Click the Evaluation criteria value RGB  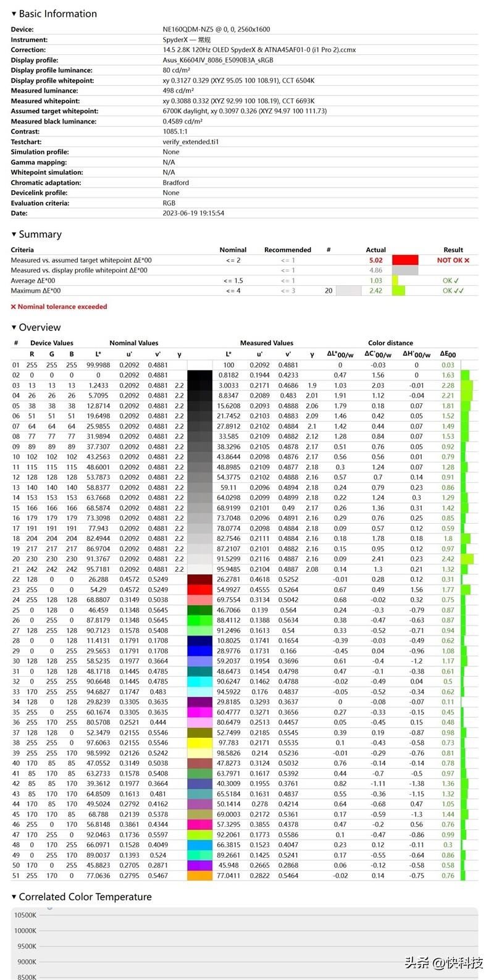169,203
